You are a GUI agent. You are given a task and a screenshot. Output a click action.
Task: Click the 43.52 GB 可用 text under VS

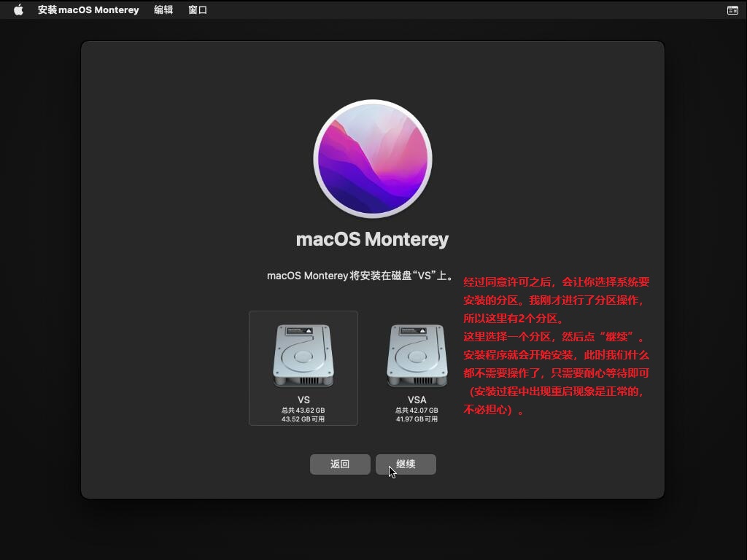(x=303, y=419)
